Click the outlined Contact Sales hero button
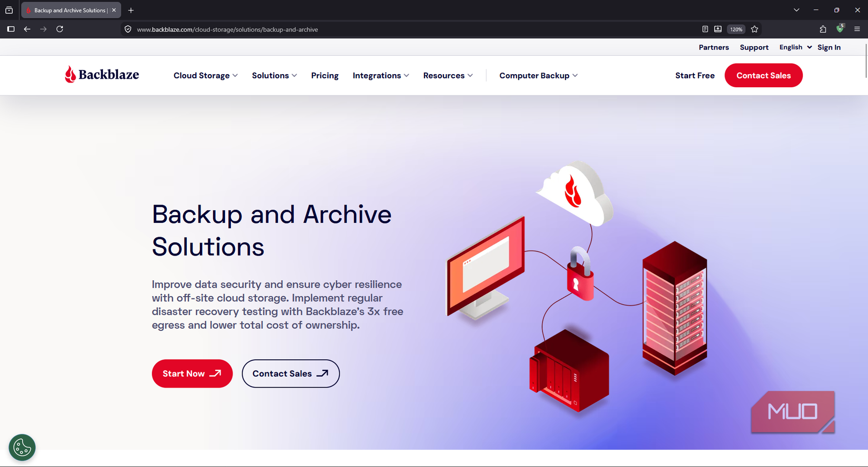 [290, 373]
